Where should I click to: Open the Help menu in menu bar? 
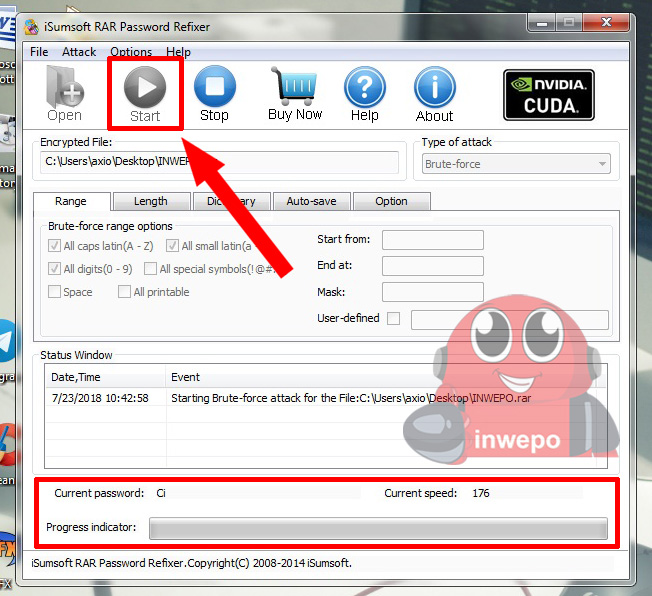[178, 52]
